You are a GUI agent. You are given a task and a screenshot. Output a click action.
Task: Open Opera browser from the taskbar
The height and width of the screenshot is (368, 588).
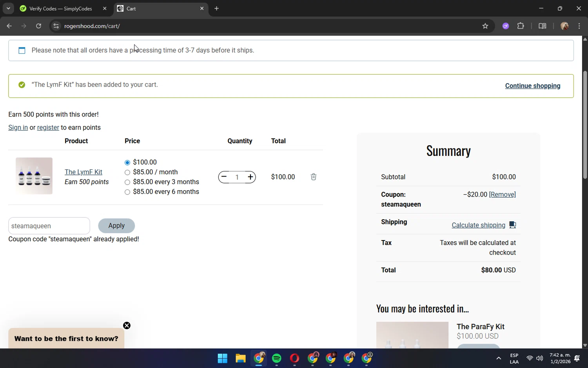coord(295,358)
